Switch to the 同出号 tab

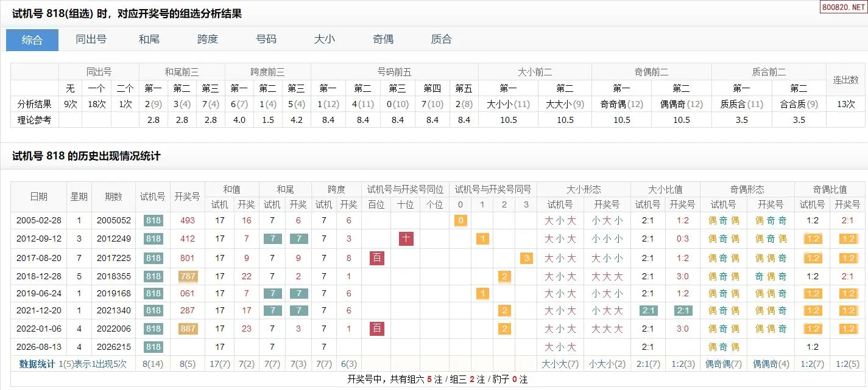pos(91,40)
